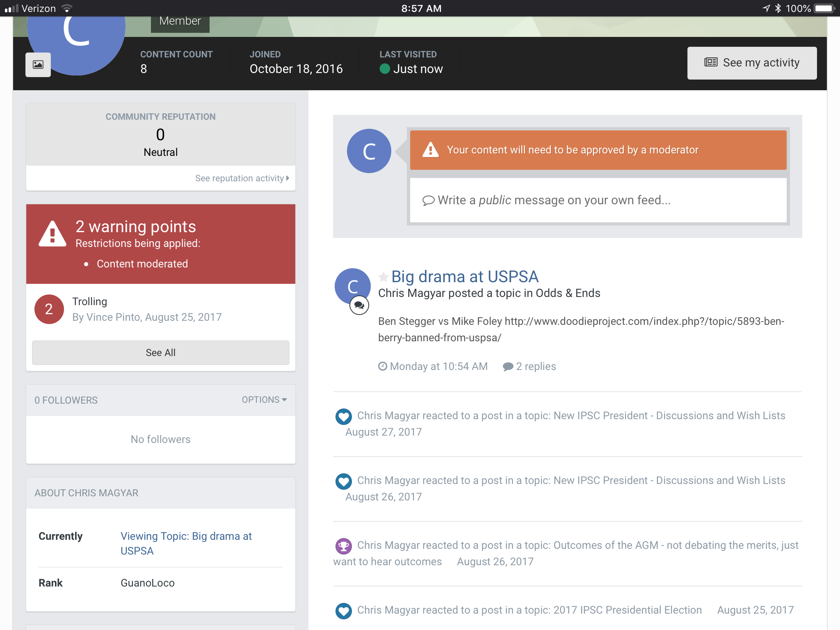Click heart reaction icon for August 26 New IPSC entry
840x630 pixels.
344,481
